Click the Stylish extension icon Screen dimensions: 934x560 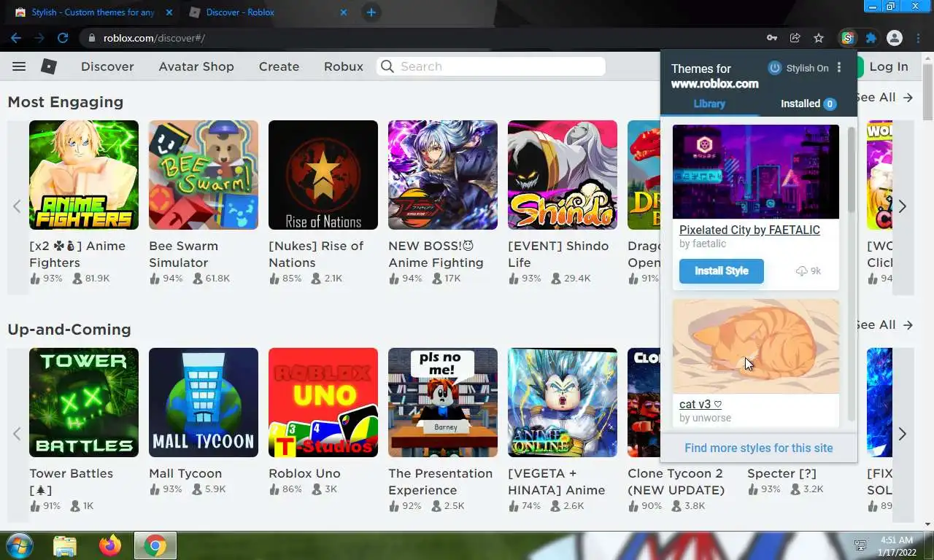click(x=847, y=38)
